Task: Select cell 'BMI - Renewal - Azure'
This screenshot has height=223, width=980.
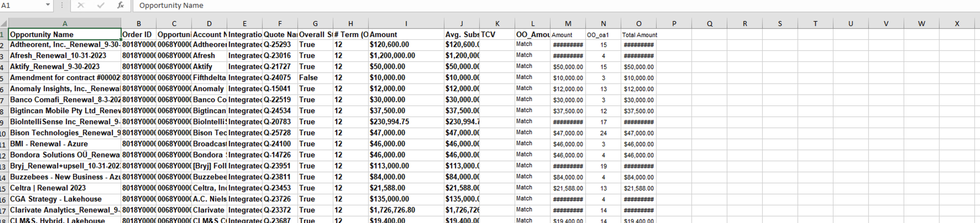Action: [x=65, y=144]
